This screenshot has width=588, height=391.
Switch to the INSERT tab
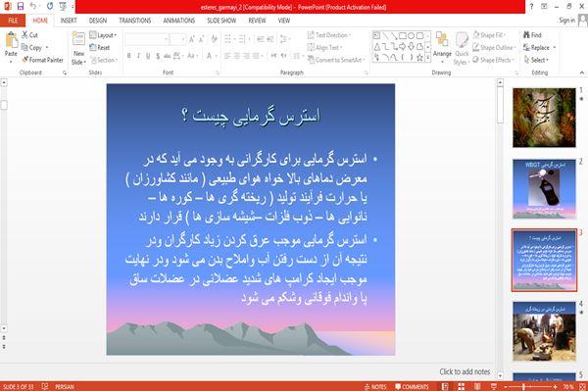(69, 21)
